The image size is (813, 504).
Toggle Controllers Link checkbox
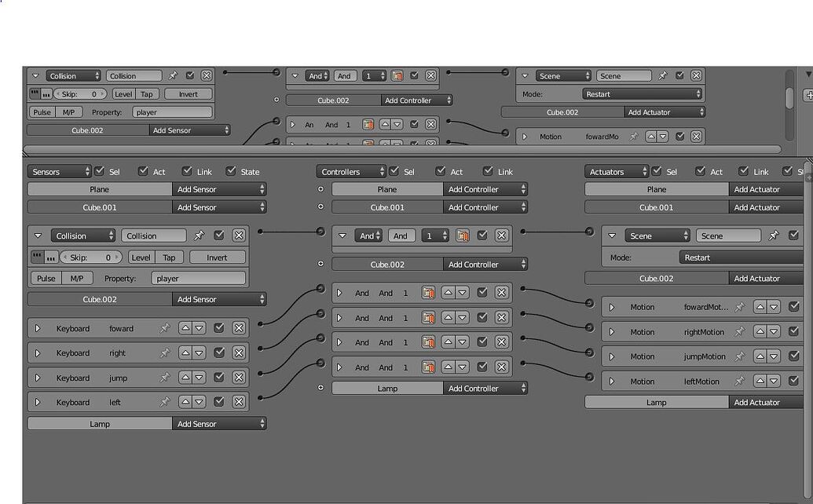[x=488, y=171]
